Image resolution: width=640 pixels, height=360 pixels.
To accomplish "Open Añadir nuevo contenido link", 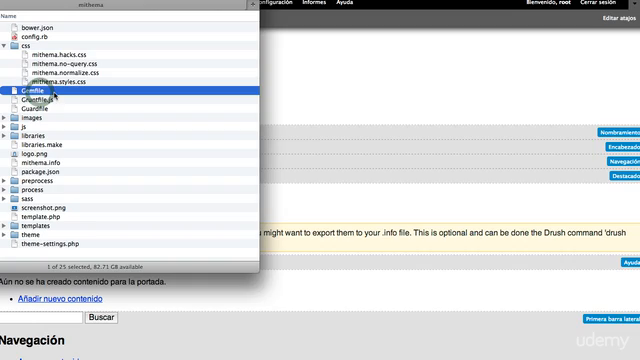I will [x=60, y=299].
